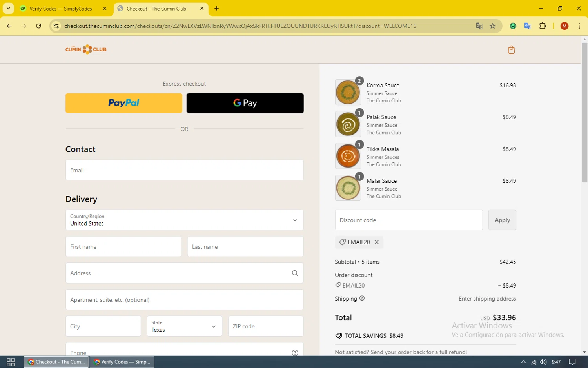
Task: Open the translate page icon
Action: [479, 26]
